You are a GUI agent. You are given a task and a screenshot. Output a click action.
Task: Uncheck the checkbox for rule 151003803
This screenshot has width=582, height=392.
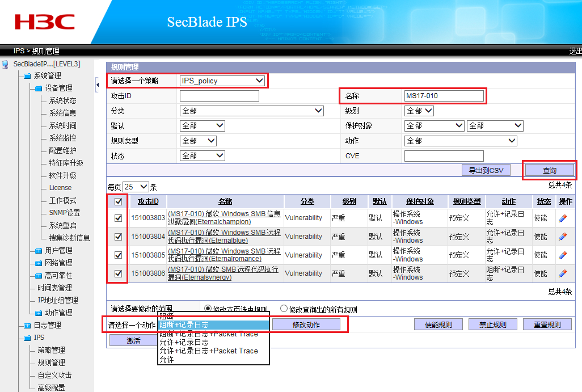point(118,218)
